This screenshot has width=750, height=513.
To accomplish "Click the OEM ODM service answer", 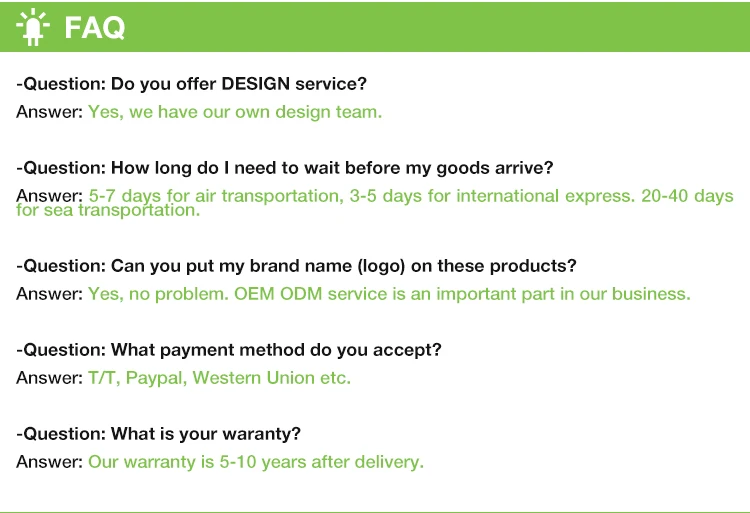I will [389, 294].
